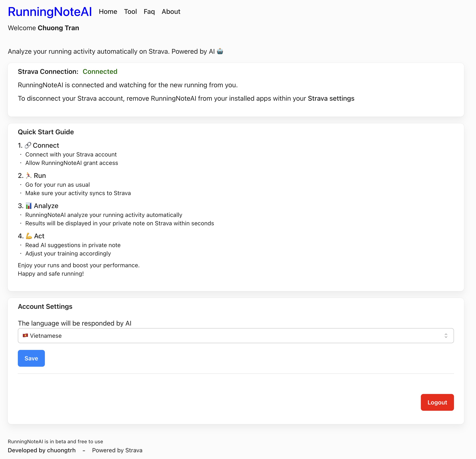
Task: Click the link chain emoji beside Connect
Action: [28, 145]
